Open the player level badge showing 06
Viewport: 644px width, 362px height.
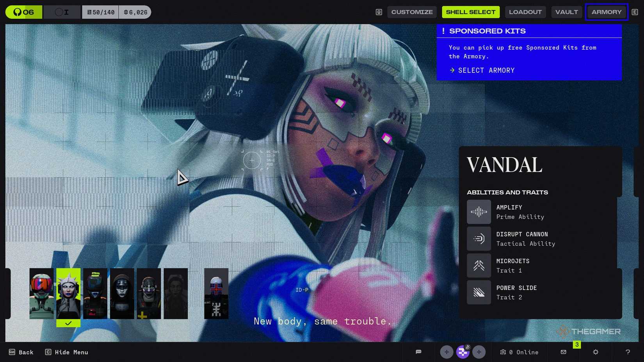[23, 12]
